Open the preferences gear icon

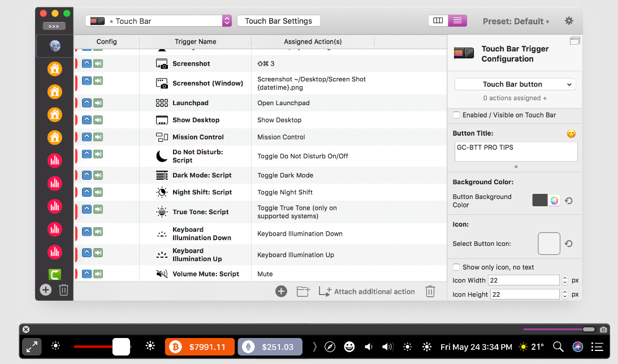click(569, 21)
